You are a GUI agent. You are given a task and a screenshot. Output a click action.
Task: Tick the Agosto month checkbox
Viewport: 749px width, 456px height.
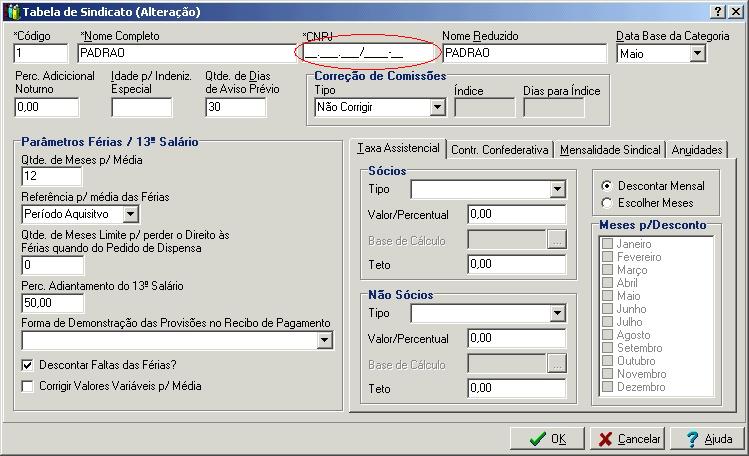pos(607,335)
